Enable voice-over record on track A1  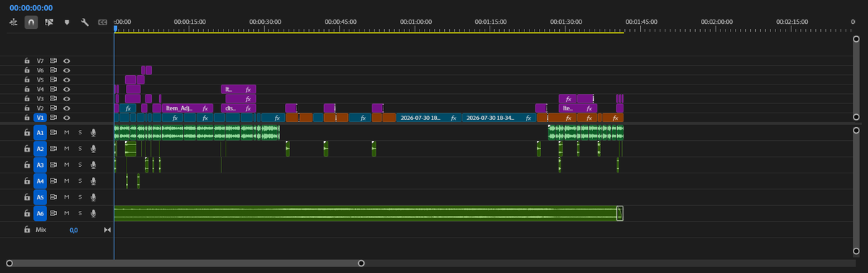click(x=93, y=133)
